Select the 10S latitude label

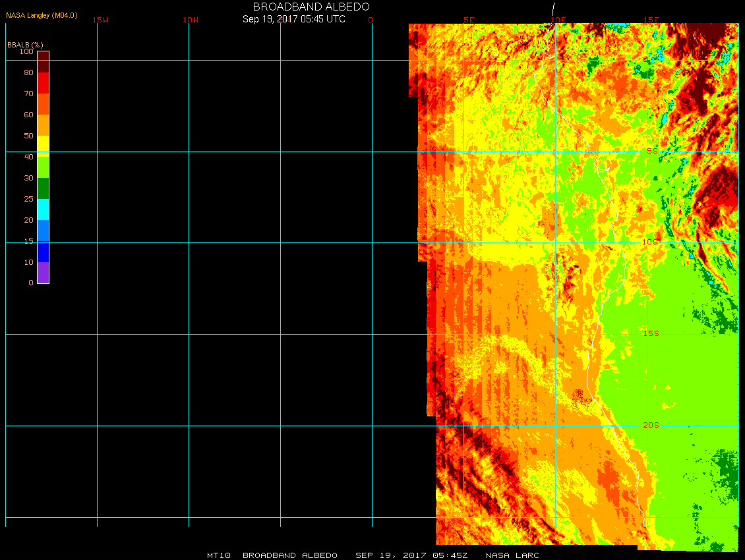click(650, 242)
